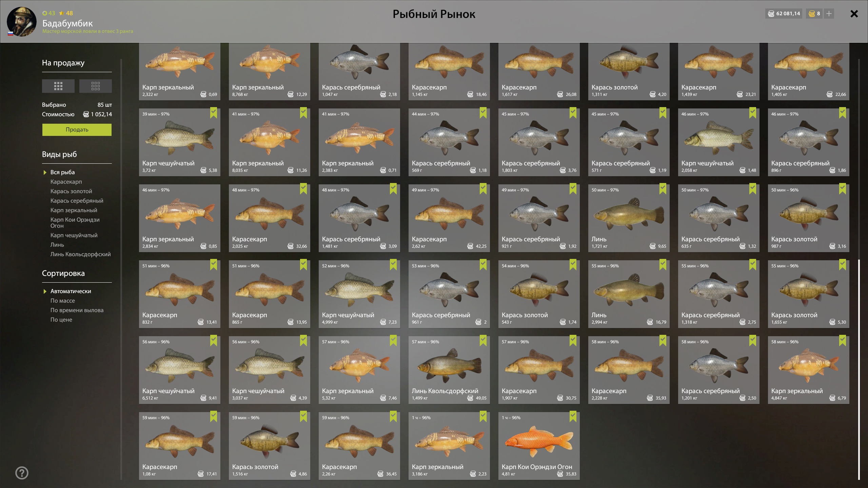Viewport: 868px width, 488px height.
Task: Select Карп зеркальный 8,768 кг card
Action: 270,72
